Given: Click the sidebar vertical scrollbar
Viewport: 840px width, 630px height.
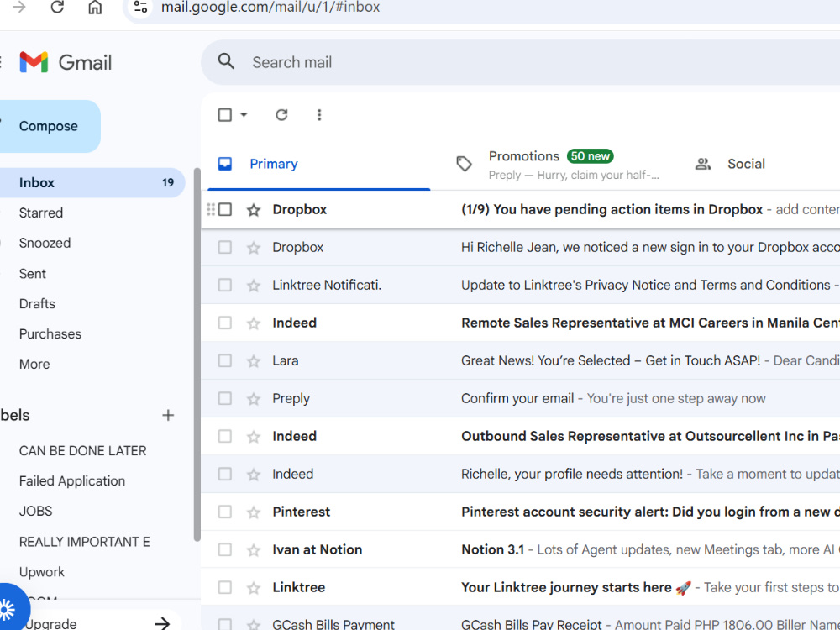Looking at the screenshot, I should click(x=197, y=354).
